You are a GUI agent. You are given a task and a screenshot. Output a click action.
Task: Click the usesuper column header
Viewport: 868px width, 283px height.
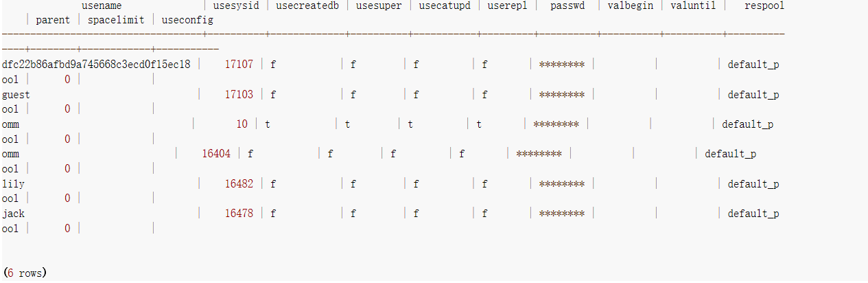(x=379, y=5)
